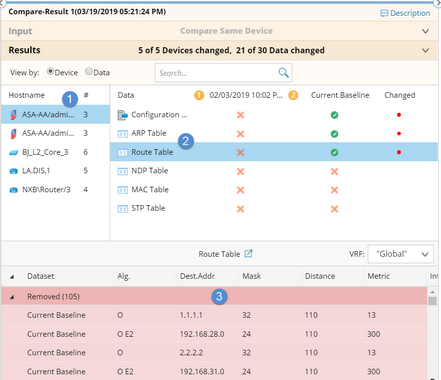Click the MAC Table icon

(x=122, y=190)
